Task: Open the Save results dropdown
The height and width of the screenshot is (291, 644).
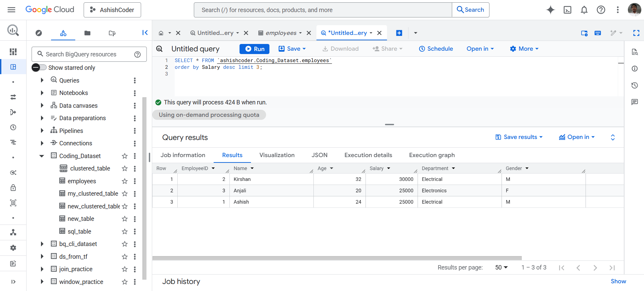Action: [519, 137]
